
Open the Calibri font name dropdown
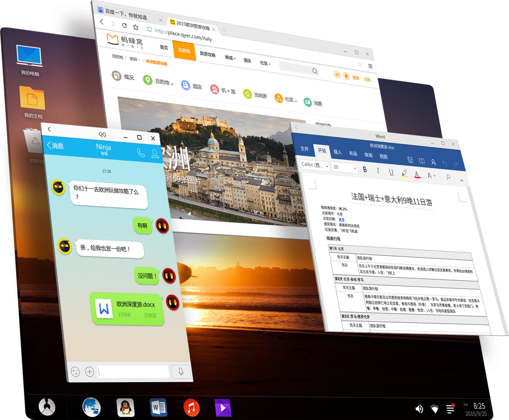click(314, 165)
